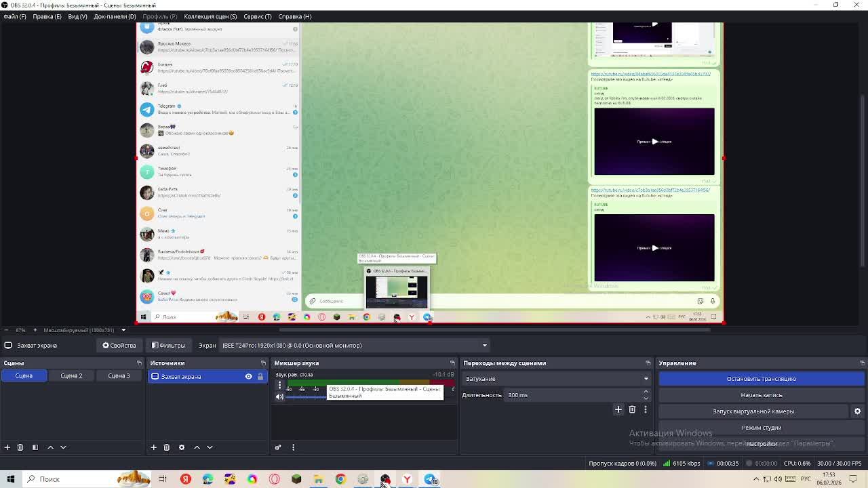Remove the selected scene with trash icon
The height and width of the screenshot is (488, 868).
(20, 447)
